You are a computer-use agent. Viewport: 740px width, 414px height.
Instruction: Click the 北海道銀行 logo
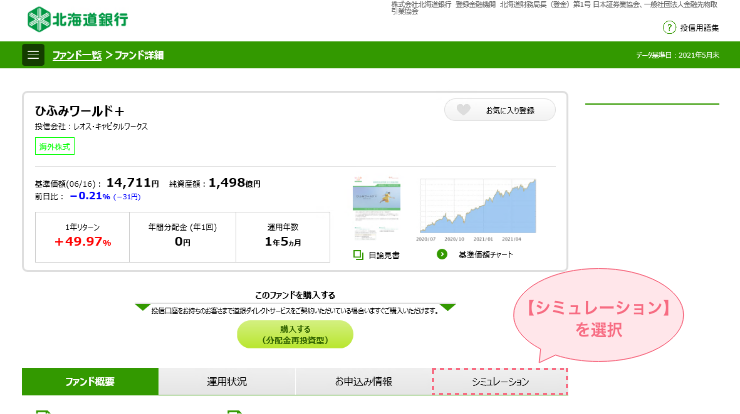[78, 19]
